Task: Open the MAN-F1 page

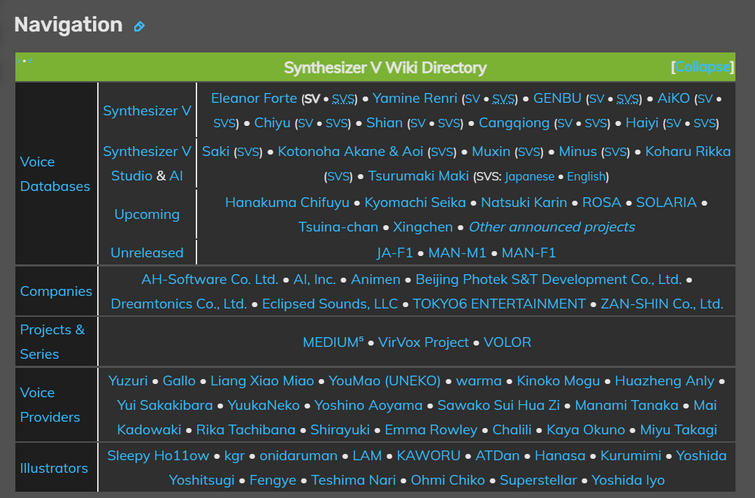Action: tap(529, 253)
